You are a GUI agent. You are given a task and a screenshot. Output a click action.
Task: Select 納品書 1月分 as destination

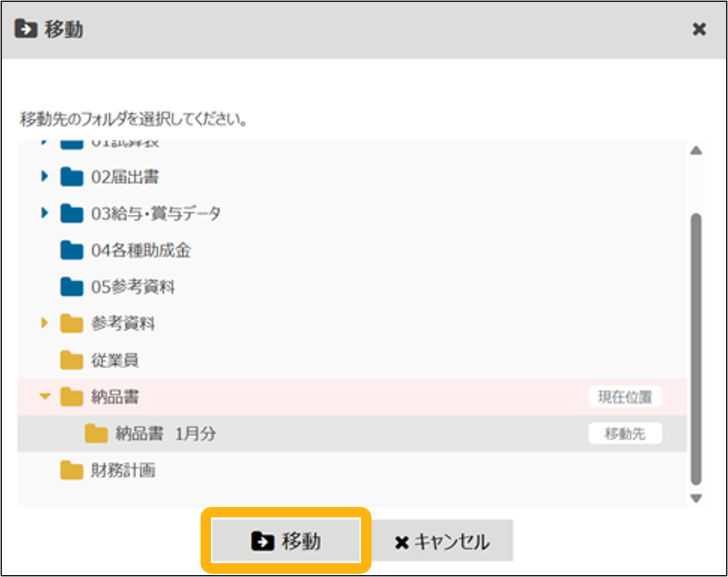(x=165, y=434)
